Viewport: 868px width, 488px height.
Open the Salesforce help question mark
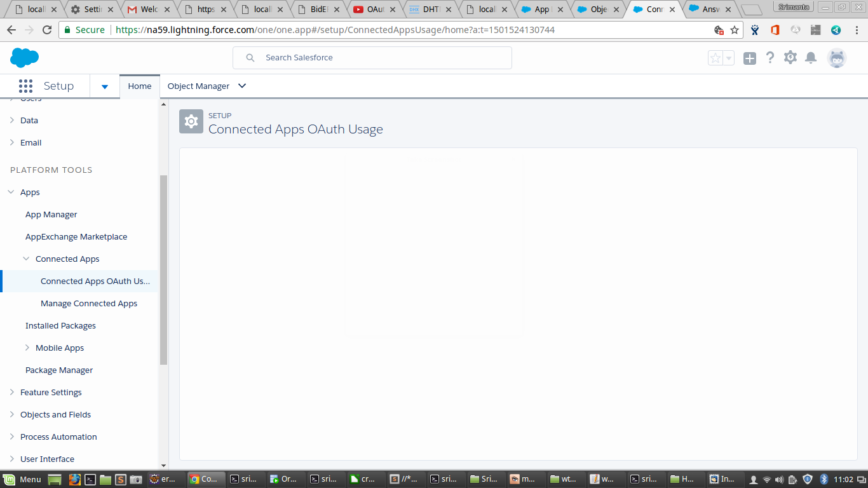pyautogui.click(x=770, y=57)
